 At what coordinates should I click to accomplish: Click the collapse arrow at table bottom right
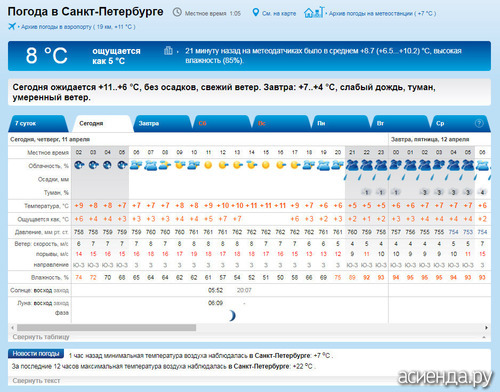coord(484,337)
